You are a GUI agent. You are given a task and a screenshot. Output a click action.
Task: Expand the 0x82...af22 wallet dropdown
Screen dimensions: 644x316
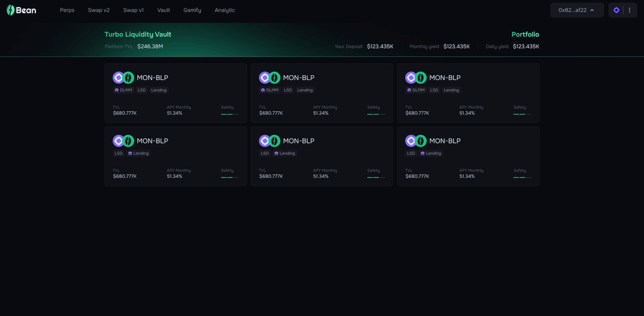(x=577, y=10)
